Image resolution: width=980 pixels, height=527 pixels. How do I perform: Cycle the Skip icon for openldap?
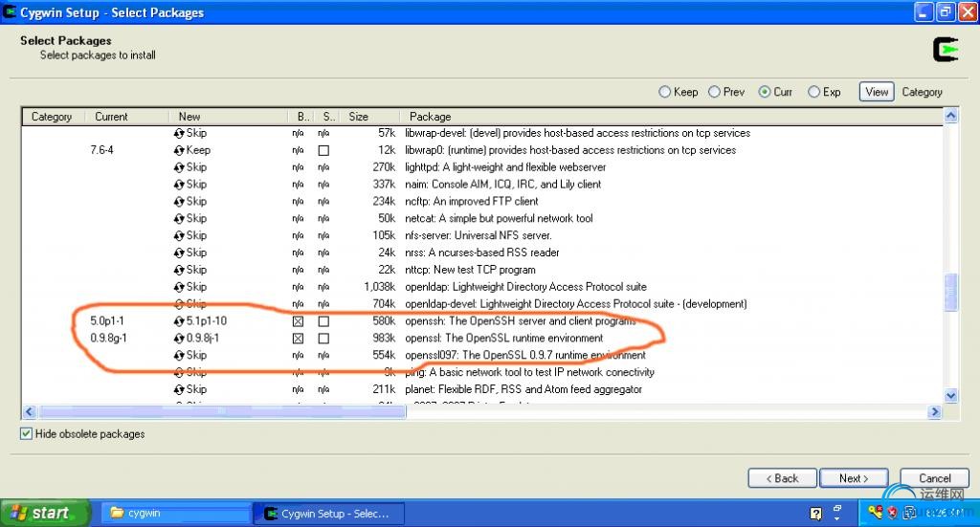click(179, 287)
